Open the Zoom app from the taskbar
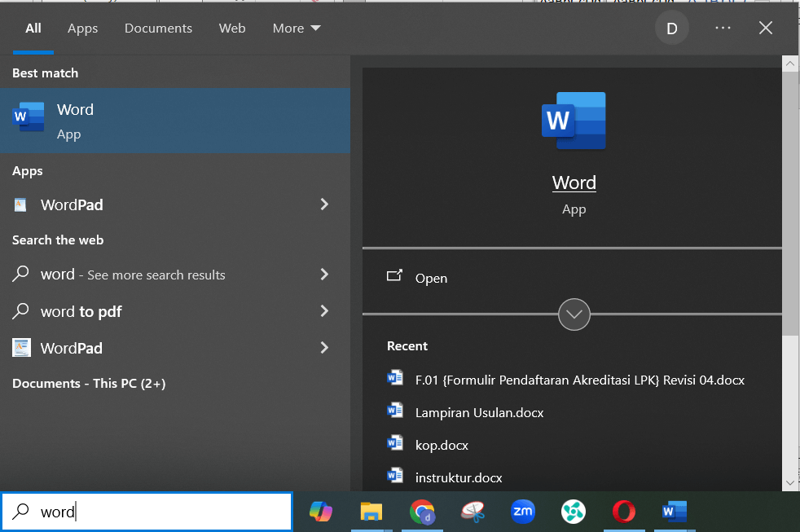800x532 pixels. [x=523, y=512]
